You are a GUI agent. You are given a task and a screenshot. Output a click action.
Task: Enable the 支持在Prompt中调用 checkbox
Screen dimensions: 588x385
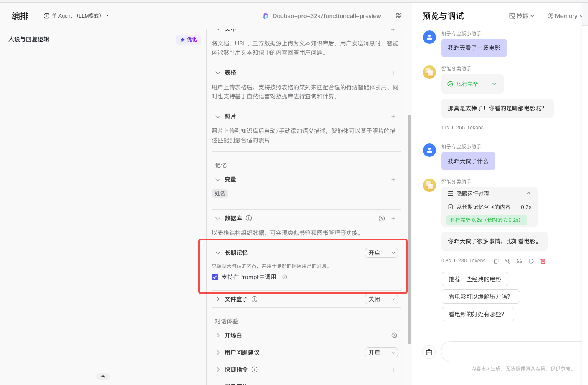pyautogui.click(x=215, y=277)
